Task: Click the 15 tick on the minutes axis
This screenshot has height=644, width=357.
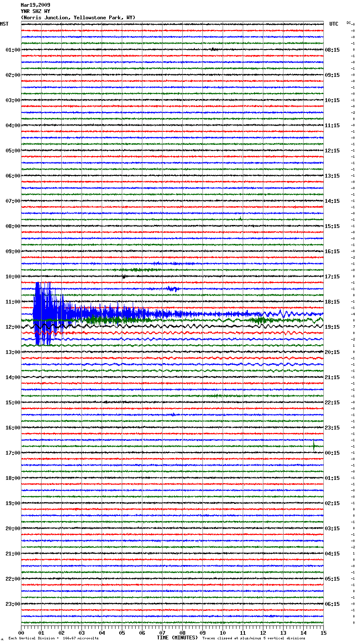Action: [x=323, y=633]
